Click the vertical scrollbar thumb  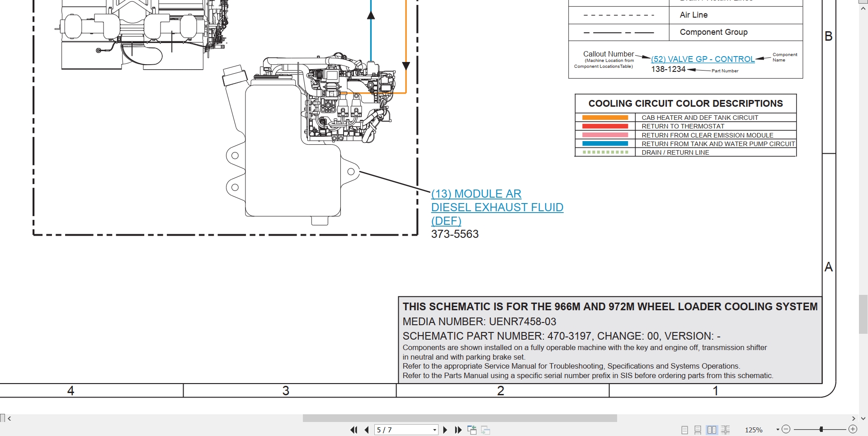(863, 314)
